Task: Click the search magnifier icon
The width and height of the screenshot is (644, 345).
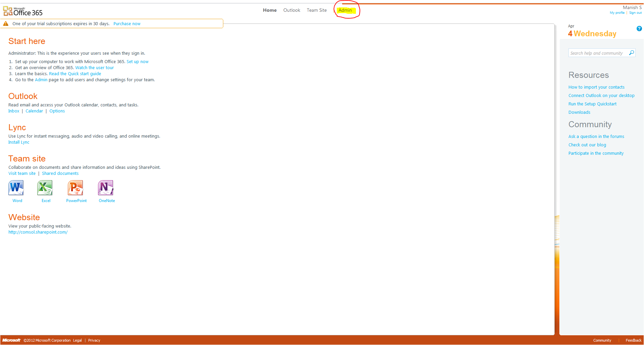Action: click(631, 53)
